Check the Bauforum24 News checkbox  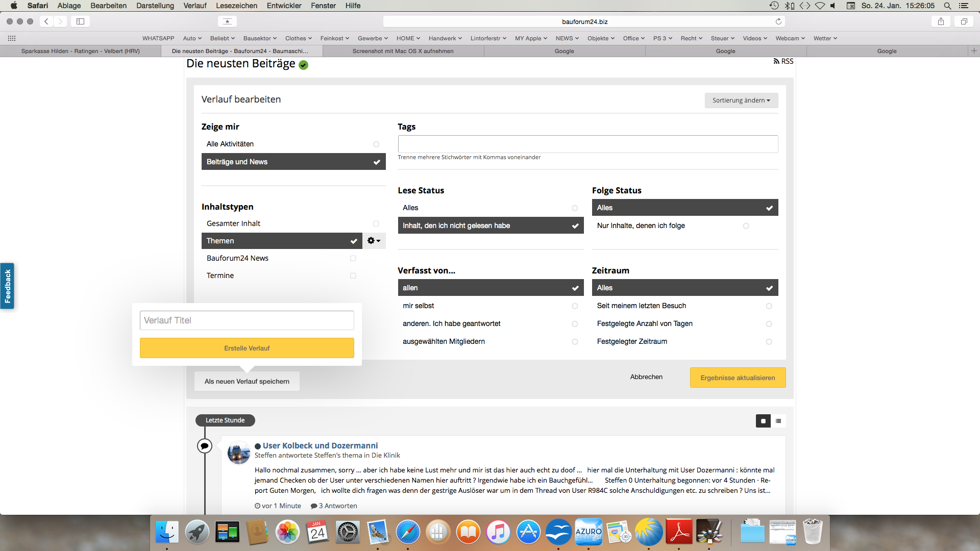(353, 258)
